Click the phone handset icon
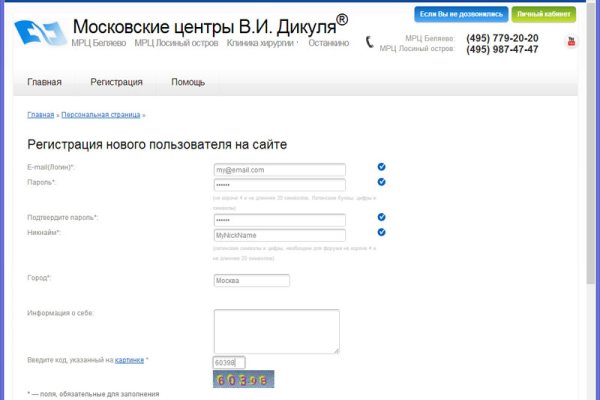This screenshot has height=400, width=600. 370,43
